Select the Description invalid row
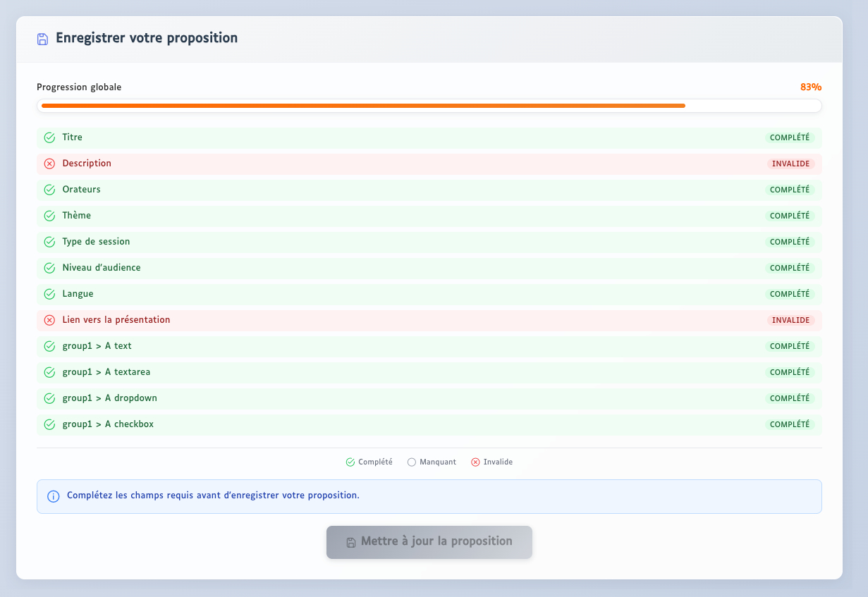This screenshot has height=597, width=868. pos(429,164)
